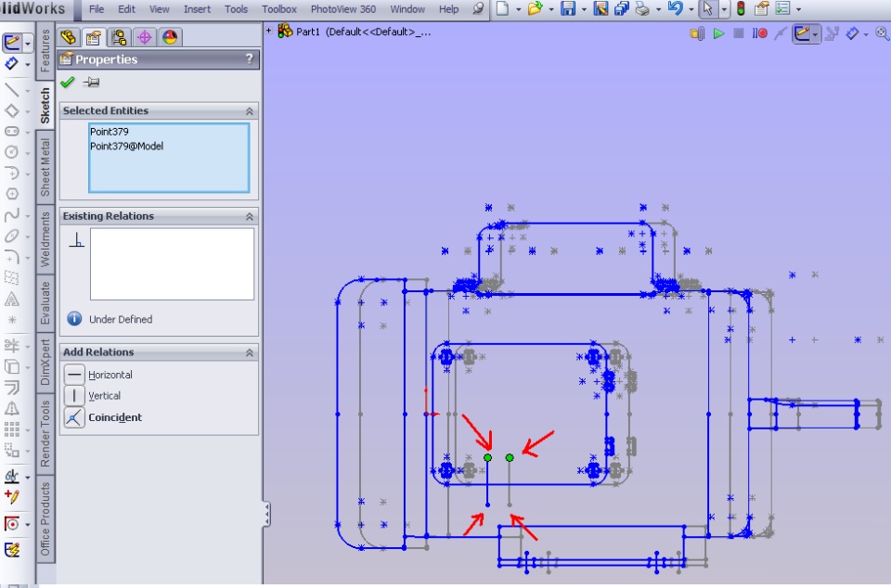Screen dimensions: 891x588
Task: Open the dropdown arrow next to Options
Action: click(799, 9)
